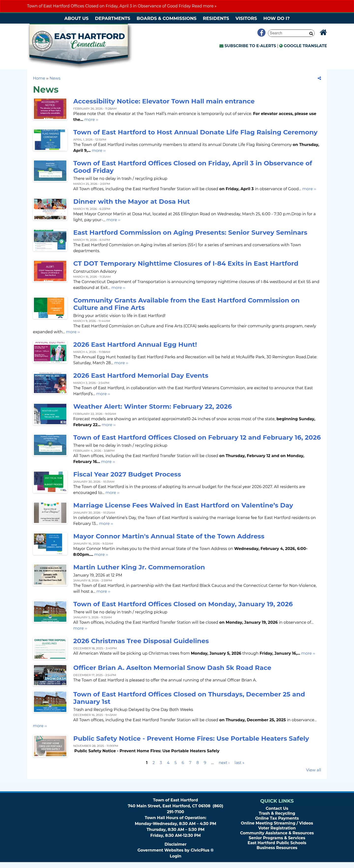Screen dimensions: 354x868
Task: Click Read more in the red alert banner
Action: [x=204, y=6]
